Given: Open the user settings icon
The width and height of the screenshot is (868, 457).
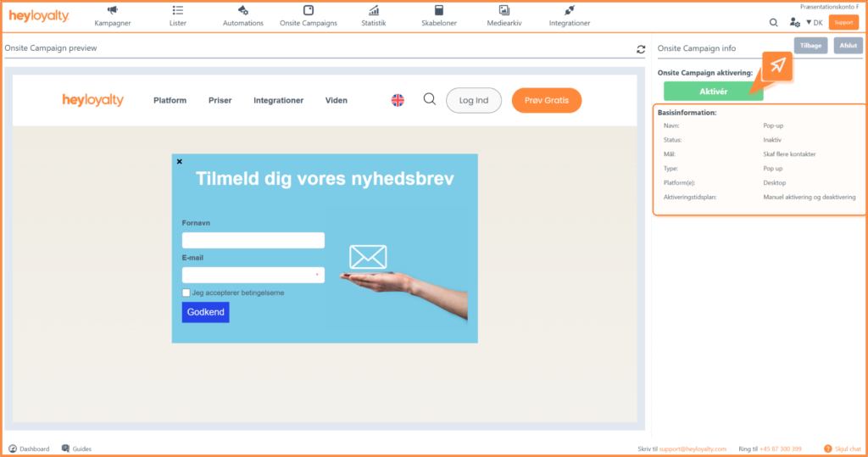Looking at the screenshot, I should [794, 23].
